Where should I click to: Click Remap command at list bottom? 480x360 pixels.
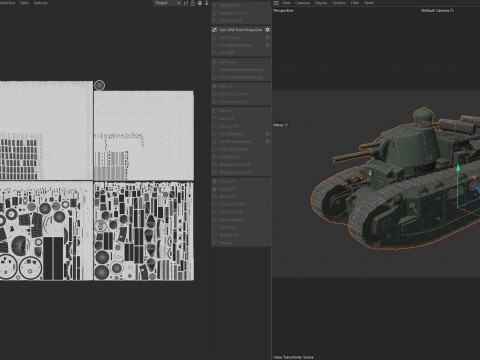tap(241, 243)
